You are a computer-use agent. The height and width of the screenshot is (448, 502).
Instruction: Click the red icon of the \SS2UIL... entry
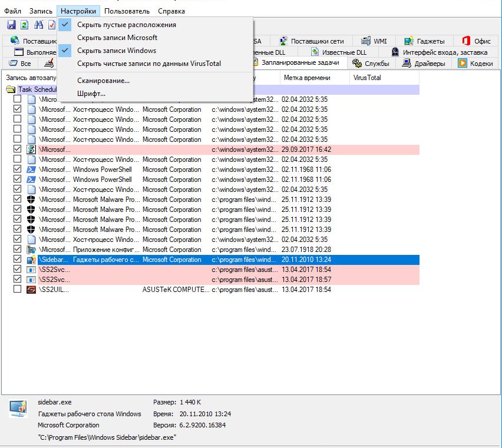[31, 290]
